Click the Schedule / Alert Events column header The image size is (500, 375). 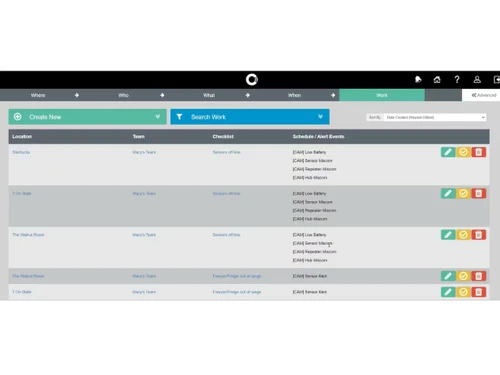pyautogui.click(x=318, y=136)
